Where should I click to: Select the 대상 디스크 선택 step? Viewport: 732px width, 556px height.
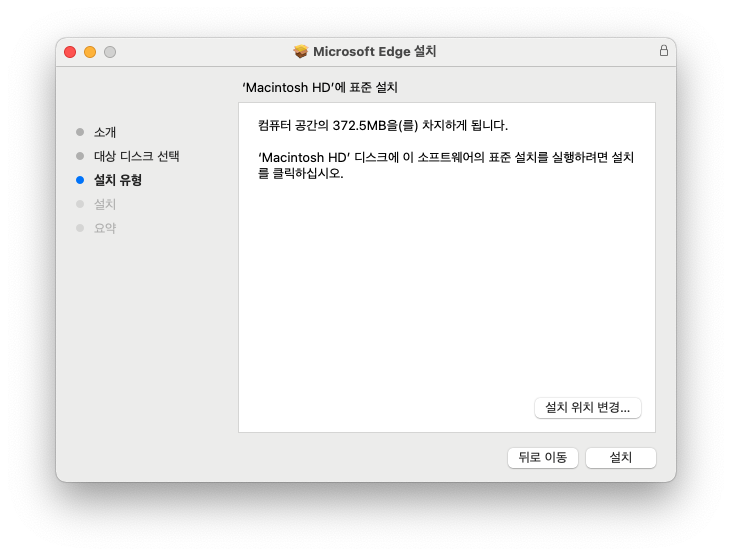(136, 156)
